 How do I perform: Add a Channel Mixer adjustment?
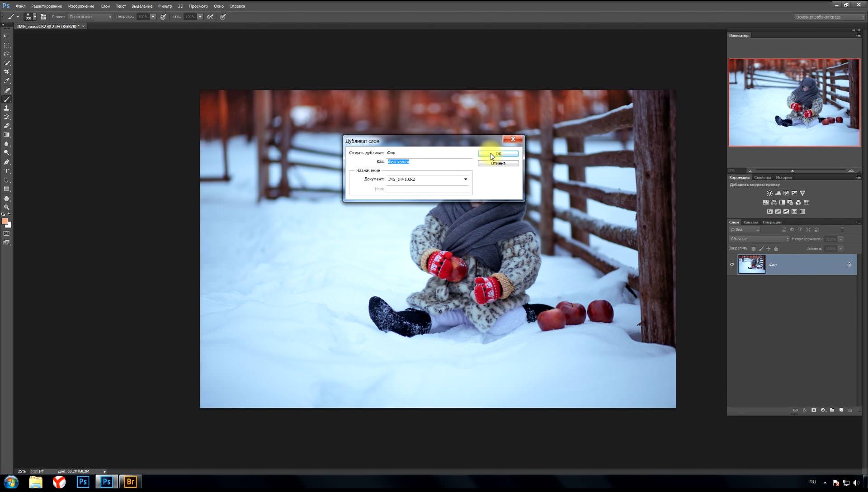(x=798, y=203)
